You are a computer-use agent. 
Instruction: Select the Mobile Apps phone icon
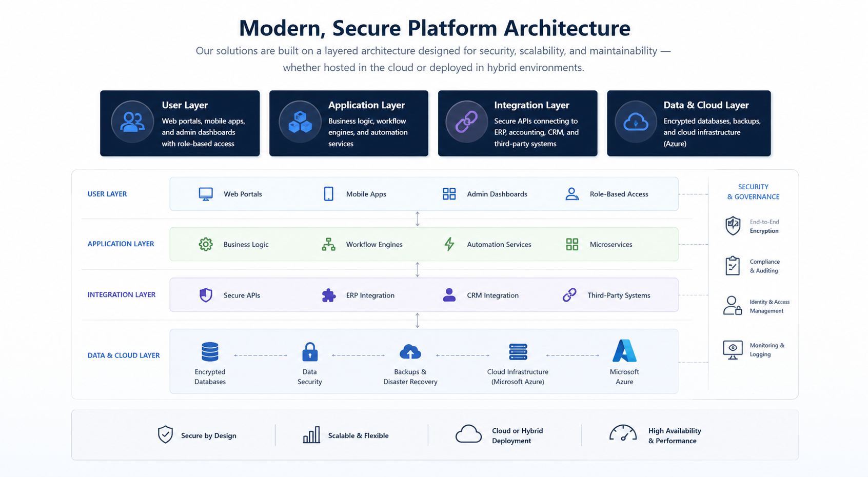point(329,194)
